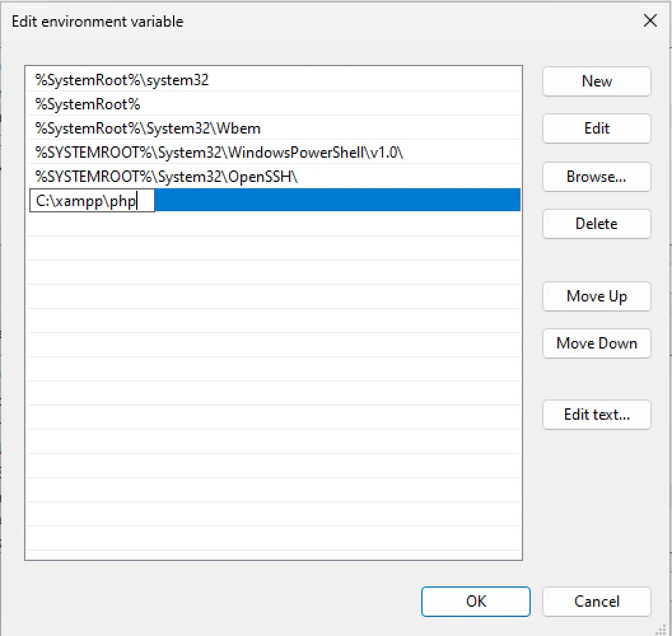Close the Edit environment variable dialog
The width and height of the screenshot is (672, 636).
pyautogui.click(x=650, y=20)
